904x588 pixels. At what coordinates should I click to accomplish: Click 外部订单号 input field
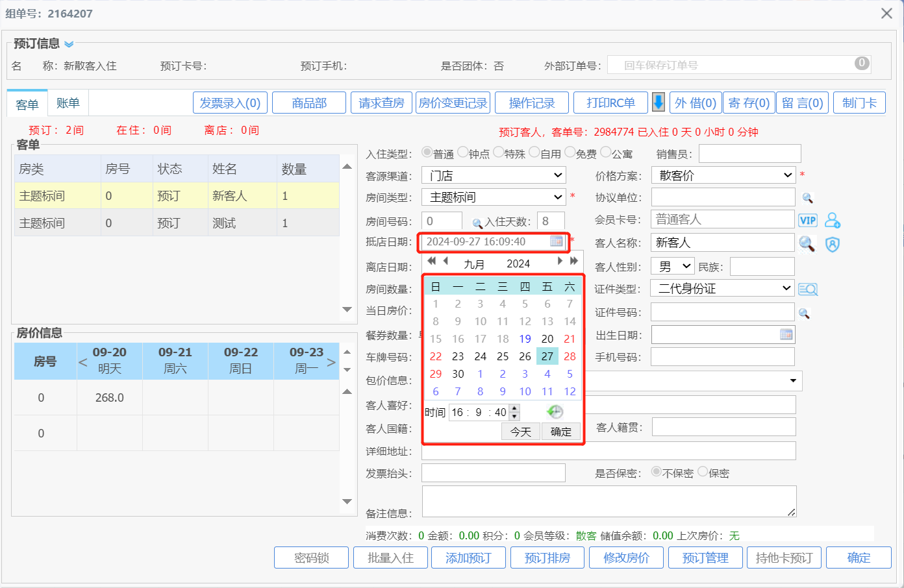pos(739,65)
